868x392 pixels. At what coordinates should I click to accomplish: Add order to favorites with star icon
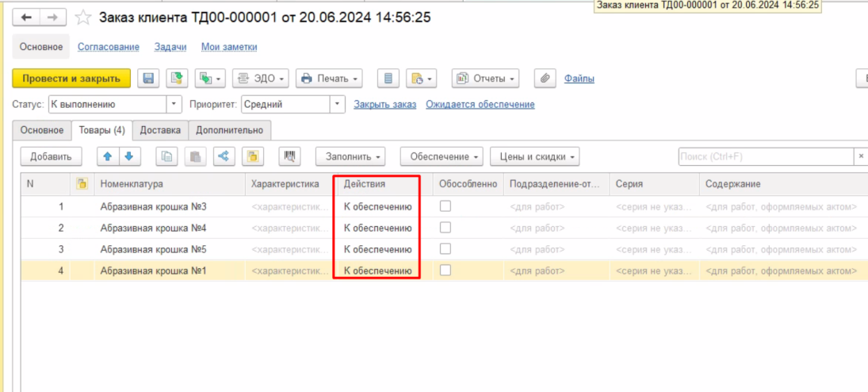click(x=82, y=17)
